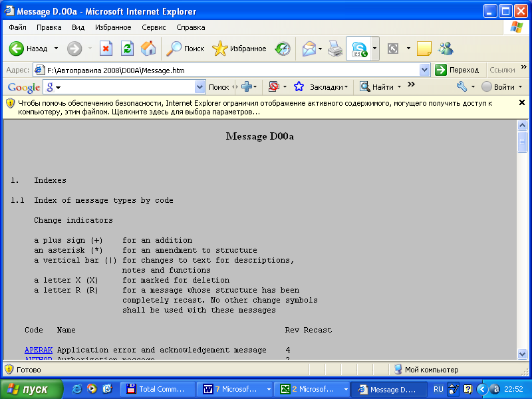Image resolution: width=532 pixels, height=399 pixels.
Task: Click the yellow note icon
Action: [424, 49]
